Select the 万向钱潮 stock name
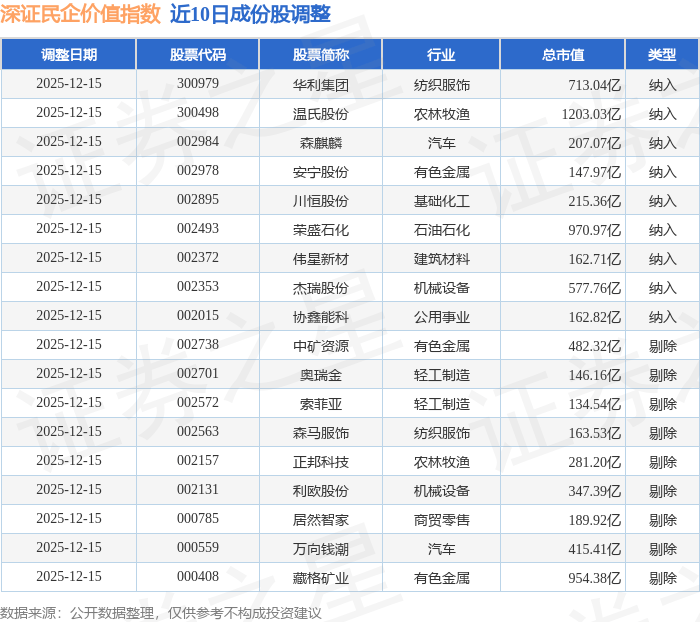The height and width of the screenshot is (622, 700). pos(321,548)
